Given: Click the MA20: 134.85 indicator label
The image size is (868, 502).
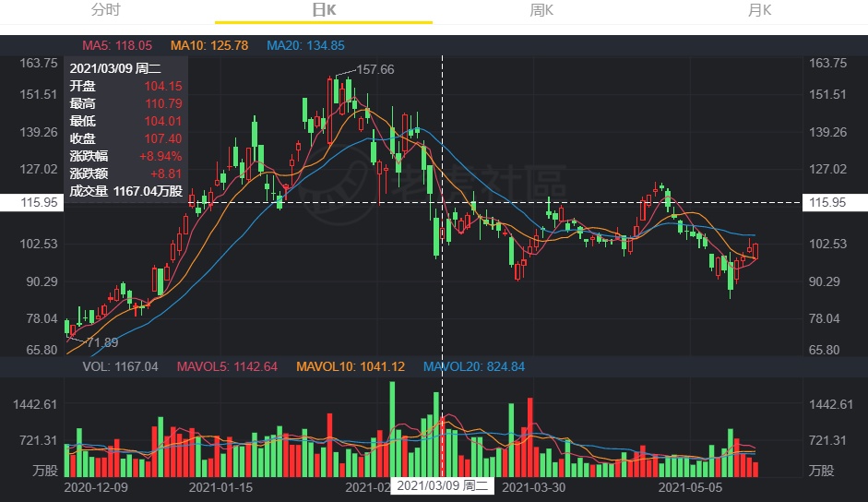Looking at the screenshot, I should [x=305, y=45].
